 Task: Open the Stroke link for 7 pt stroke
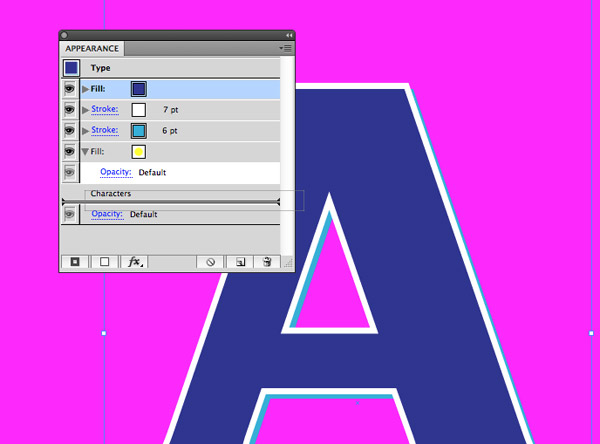coord(104,109)
